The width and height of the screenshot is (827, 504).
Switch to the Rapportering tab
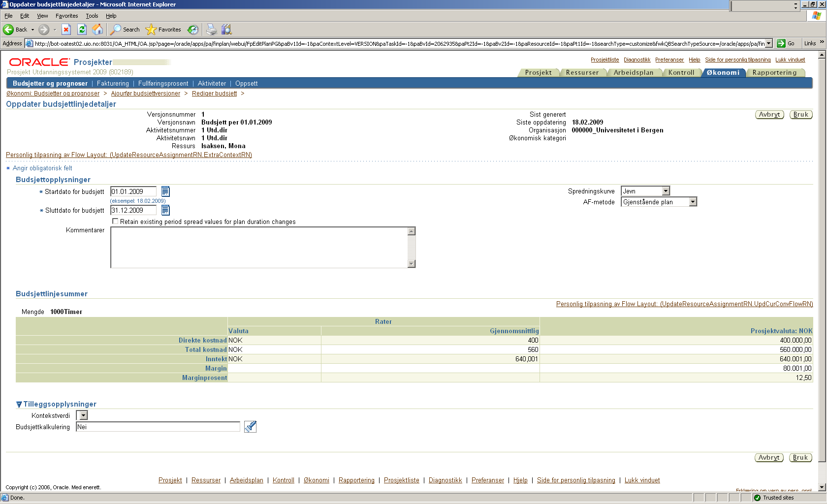point(774,72)
